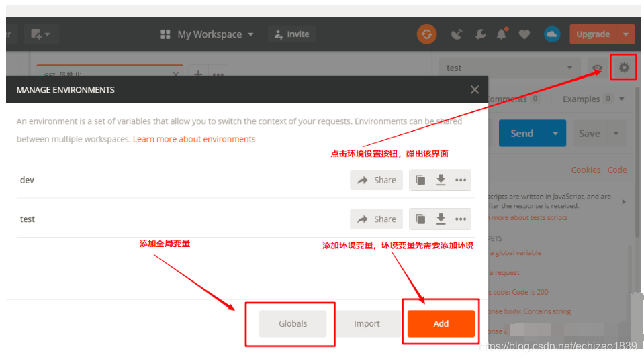Expand the test scripts info arrow
Screen dimensions: 644x359
point(623,201)
